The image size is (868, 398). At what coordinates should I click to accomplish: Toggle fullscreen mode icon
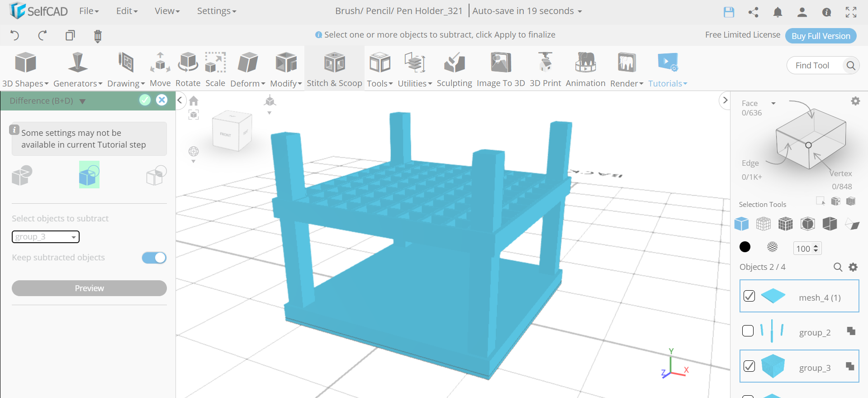tap(851, 12)
